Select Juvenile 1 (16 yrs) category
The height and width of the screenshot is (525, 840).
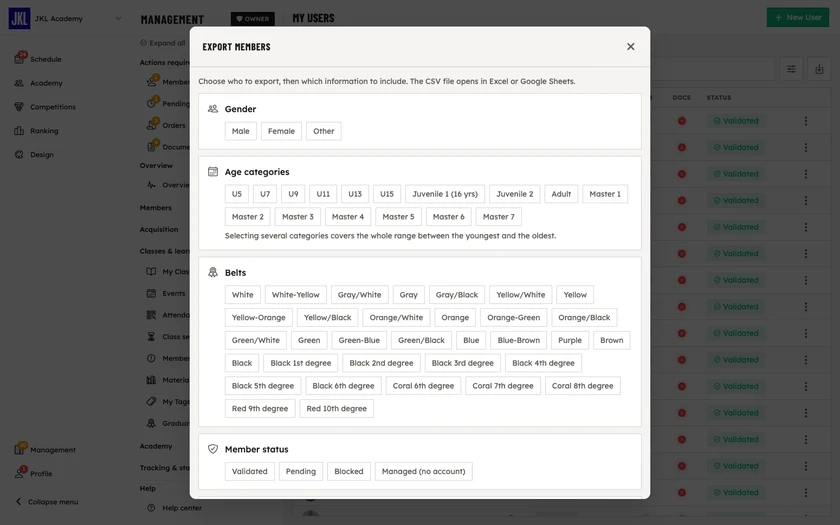[x=445, y=194]
